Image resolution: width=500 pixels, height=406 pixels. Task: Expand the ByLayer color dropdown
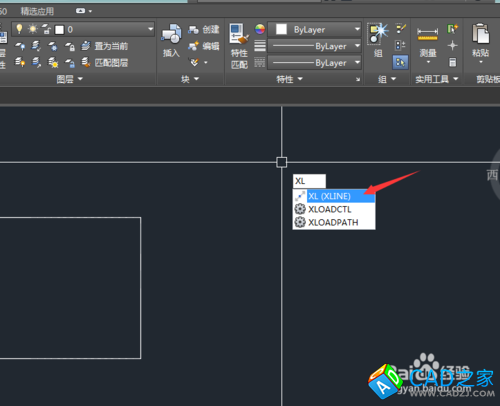[315, 29]
